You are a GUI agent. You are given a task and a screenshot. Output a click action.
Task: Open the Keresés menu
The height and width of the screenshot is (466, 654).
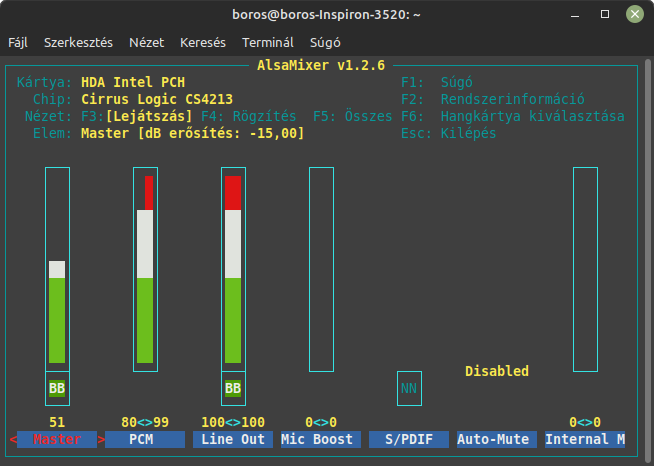(x=203, y=43)
